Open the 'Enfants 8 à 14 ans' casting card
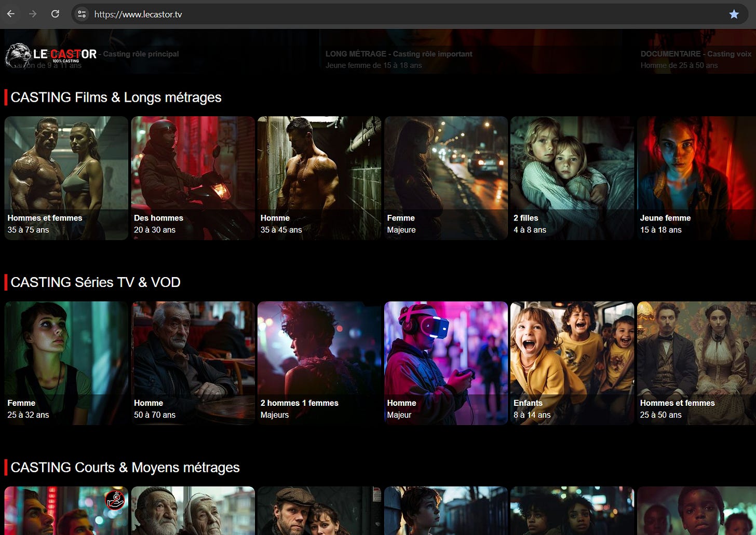Viewport: 756px width, 535px height. tap(572, 363)
